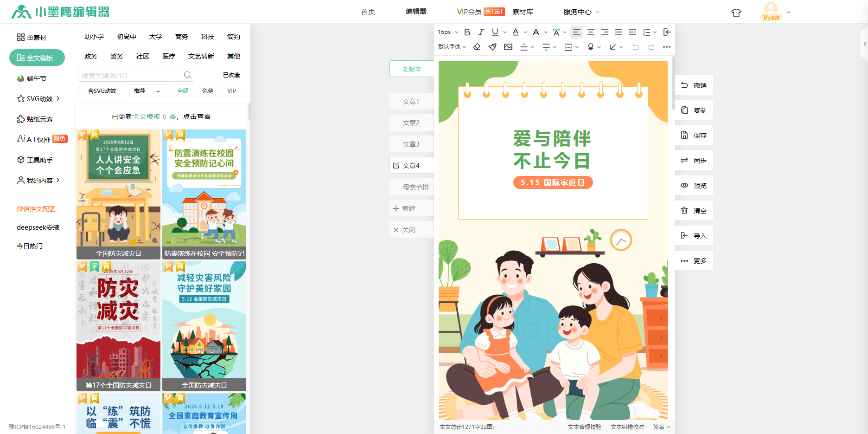Apply italic formatting
This screenshot has height=434, width=868.
pyautogui.click(x=481, y=32)
